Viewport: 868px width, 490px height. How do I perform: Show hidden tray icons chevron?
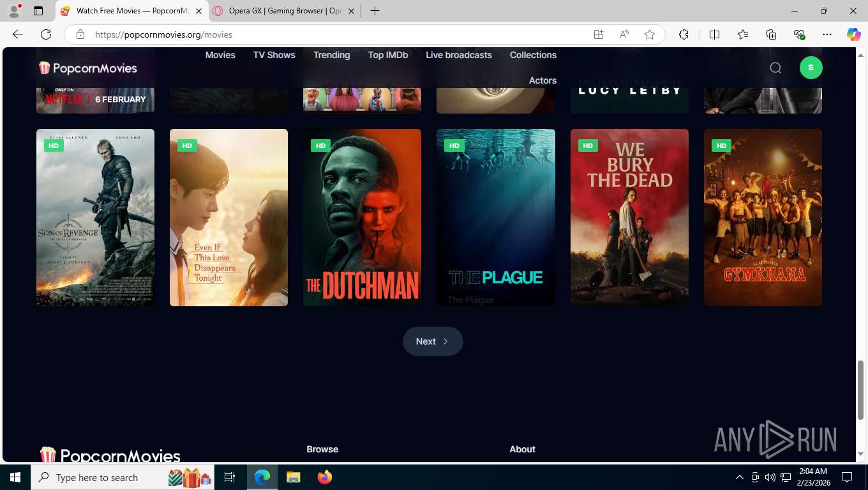coord(740,477)
